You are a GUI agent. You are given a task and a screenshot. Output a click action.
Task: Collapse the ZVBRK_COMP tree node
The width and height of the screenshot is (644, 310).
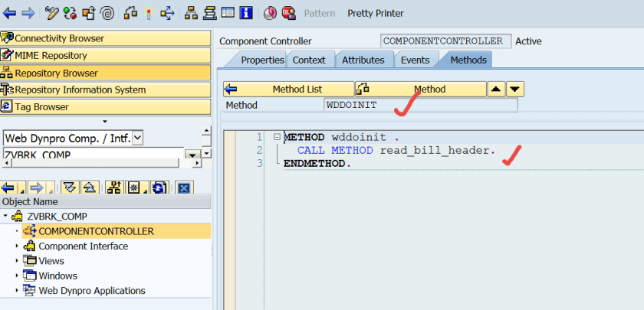point(5,216)
